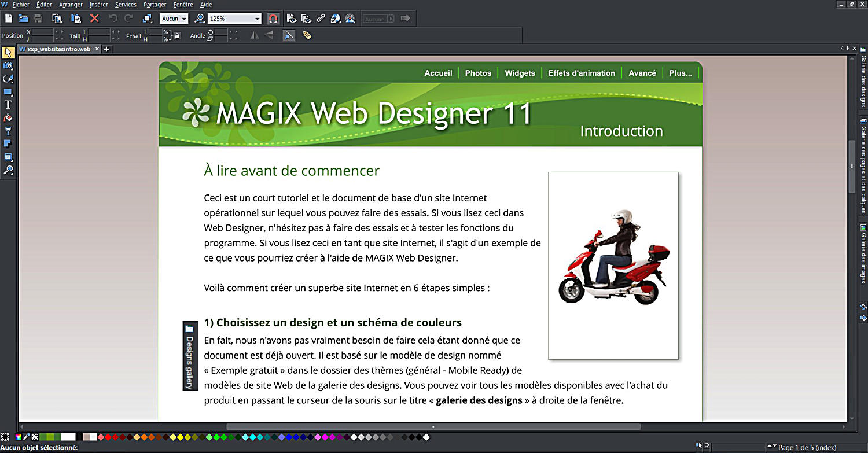The width and height of the screenshot is (868, 453).
Task: Click the Photos navigation link
Action: (478, 73)
